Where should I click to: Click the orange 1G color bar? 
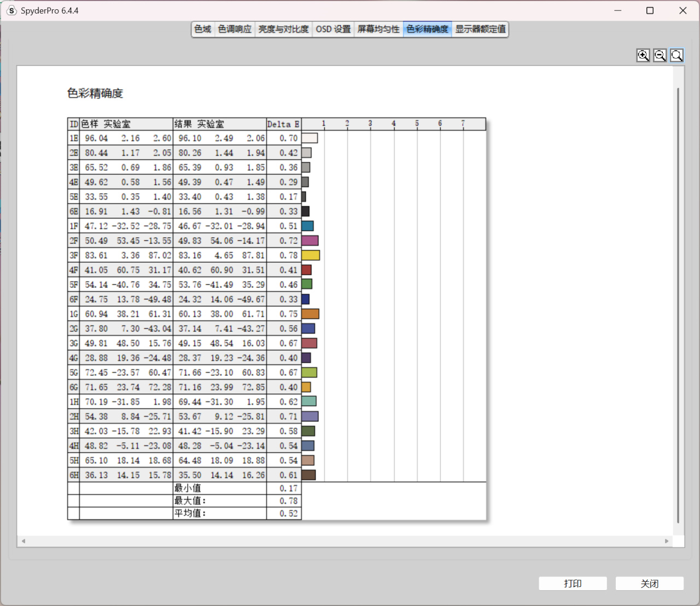pos(311,314)
